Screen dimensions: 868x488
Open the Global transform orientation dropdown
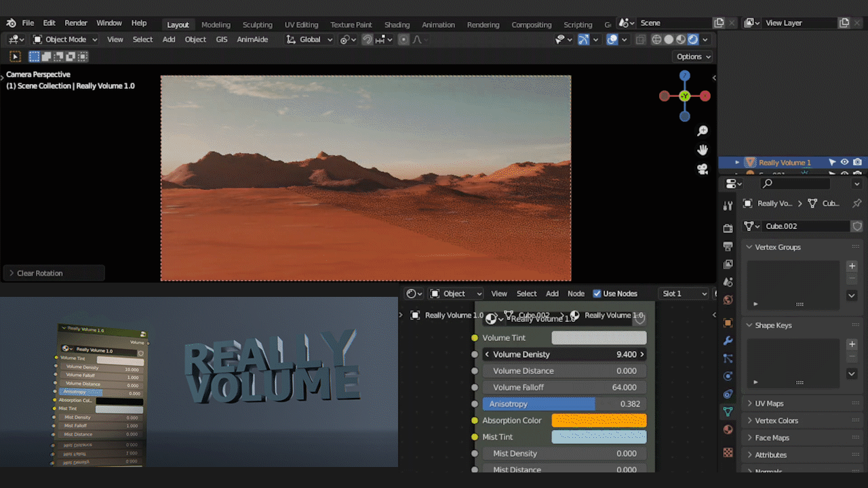click(309, 39)
